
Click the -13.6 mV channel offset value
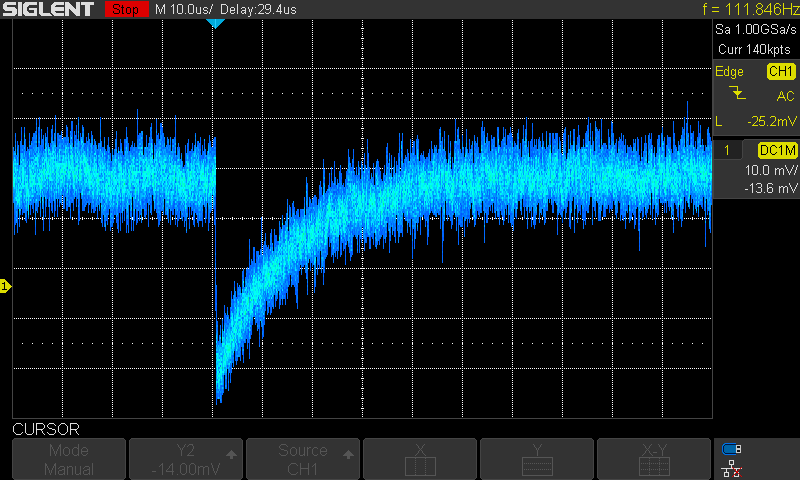pyautogui.click(x=770, y=188)
